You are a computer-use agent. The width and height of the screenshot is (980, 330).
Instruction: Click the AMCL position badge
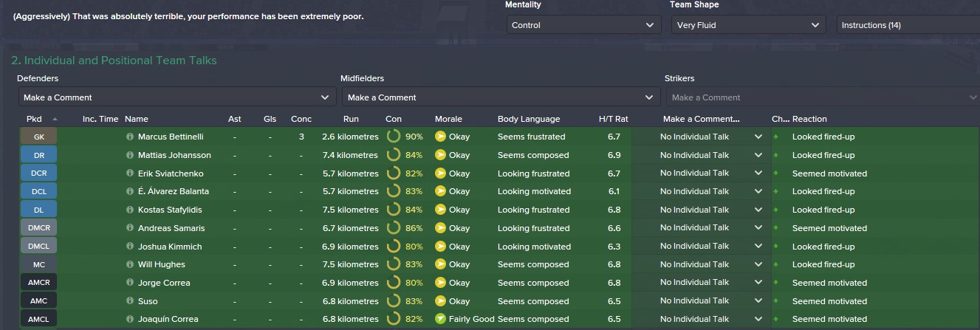[38, 319]
